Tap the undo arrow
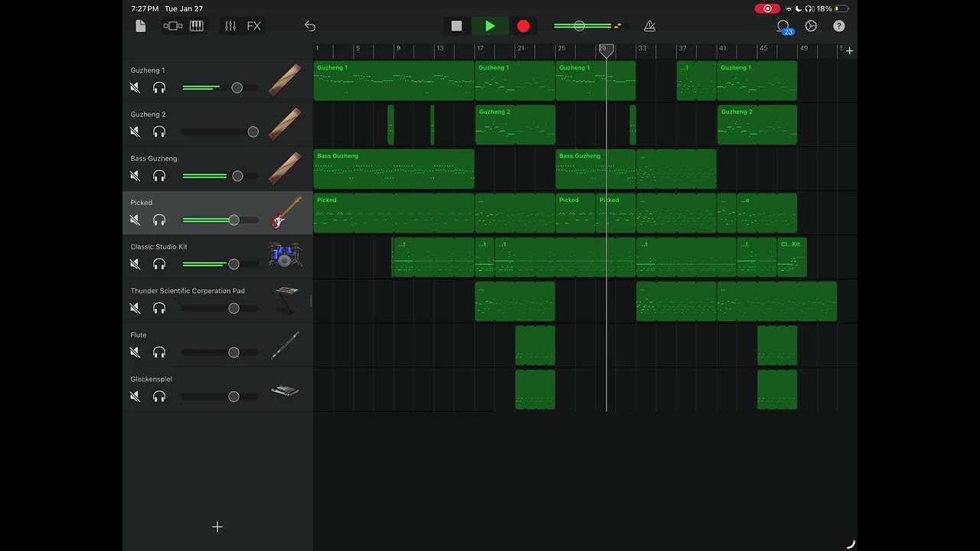 (310, 26)
